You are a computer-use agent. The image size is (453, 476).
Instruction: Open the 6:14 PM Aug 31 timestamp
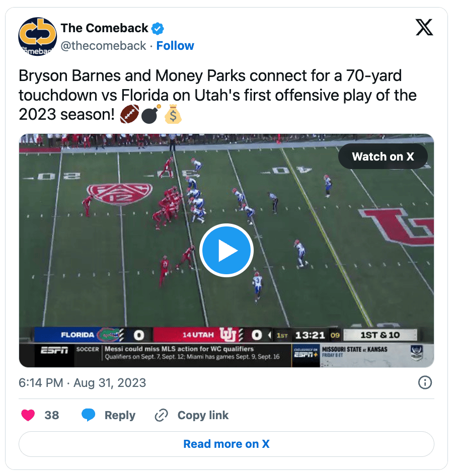[82, 383]
